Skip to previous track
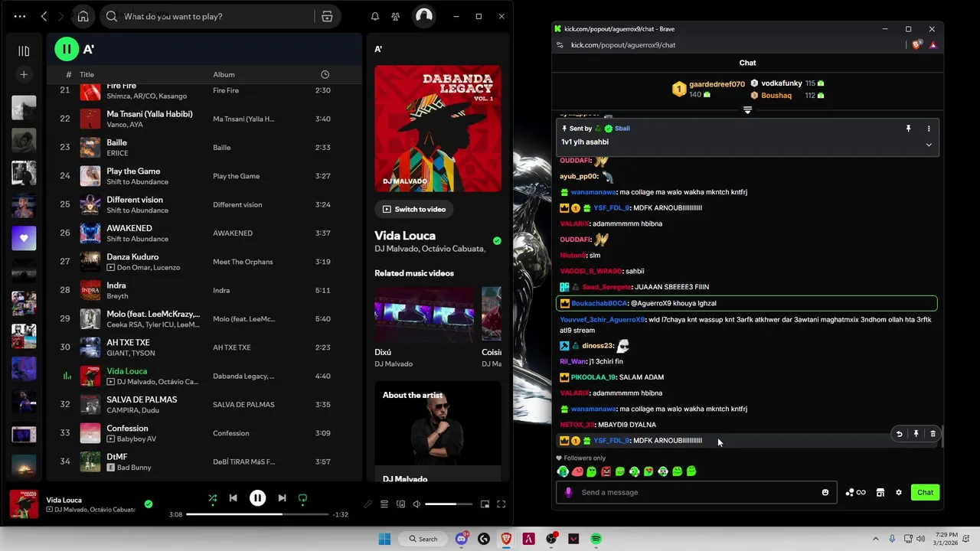Viewport: 980px width, 551px height. tap(233, 498)
